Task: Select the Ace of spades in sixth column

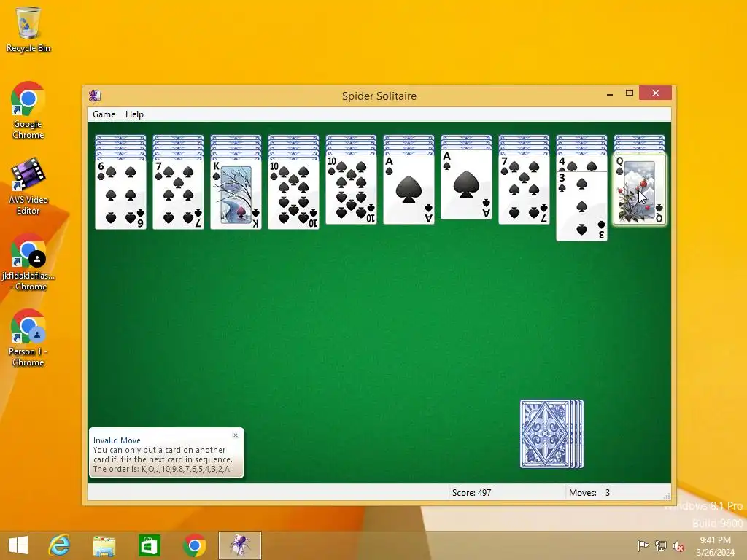Action: pyautogui.click(x=409, y=190)
